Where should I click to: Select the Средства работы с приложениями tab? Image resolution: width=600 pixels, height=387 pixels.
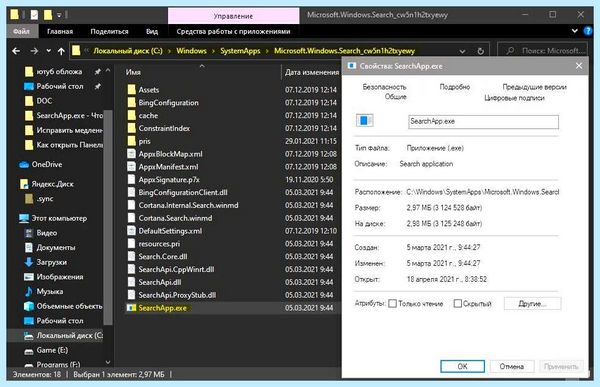tap(233, 31)
